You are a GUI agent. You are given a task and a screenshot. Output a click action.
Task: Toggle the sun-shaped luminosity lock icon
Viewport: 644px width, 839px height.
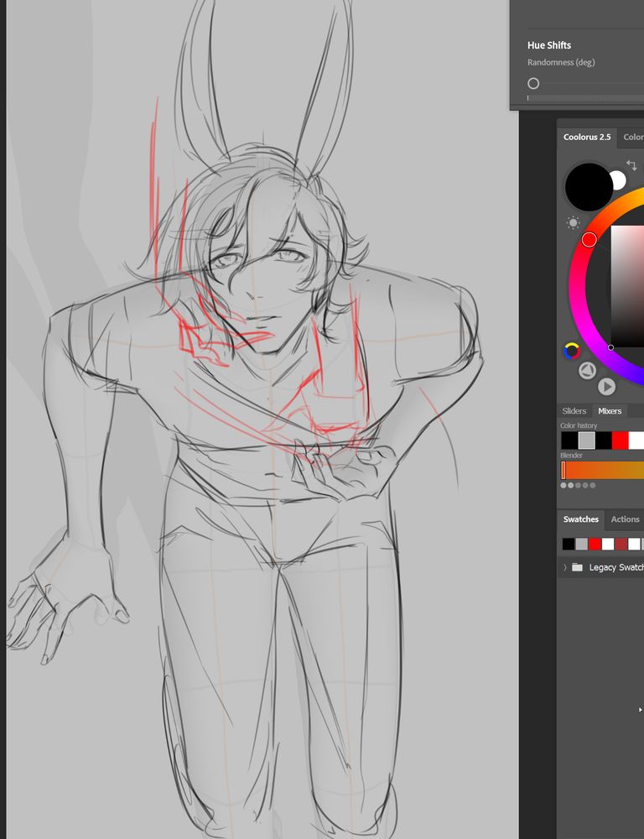573,223
